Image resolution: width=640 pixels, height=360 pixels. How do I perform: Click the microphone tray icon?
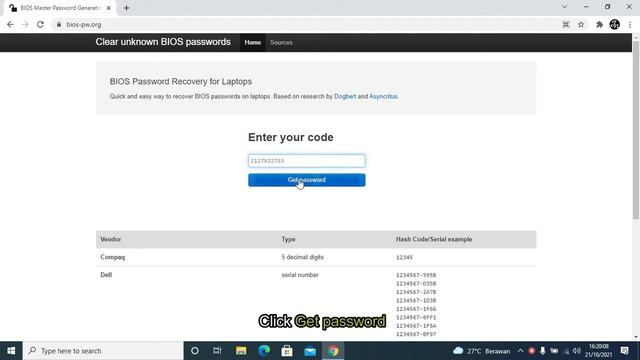(542, 351)
